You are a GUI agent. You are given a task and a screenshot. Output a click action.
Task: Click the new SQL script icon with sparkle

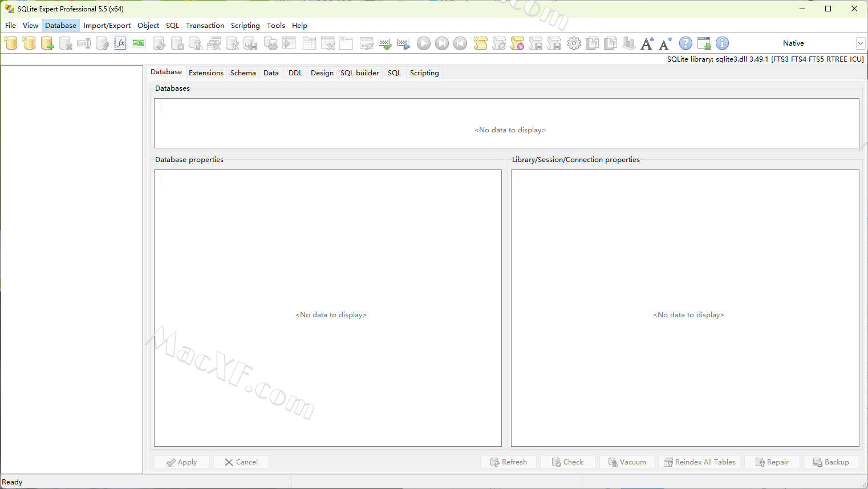[x=480, y=43]
